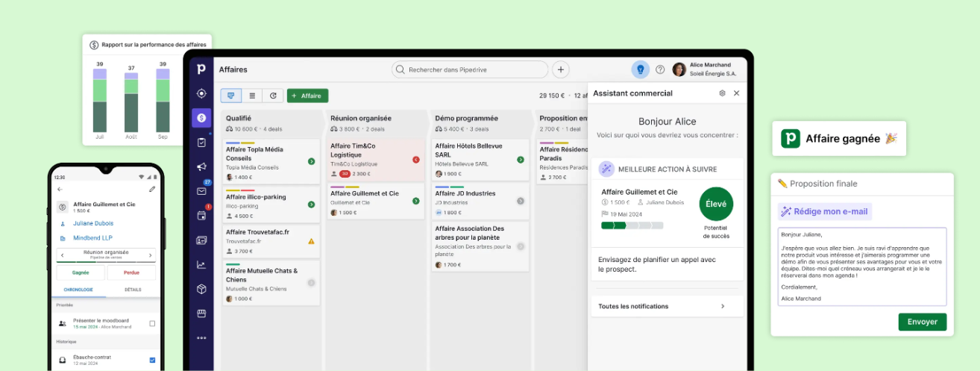Image resolution: width=980 pixels, height=371 pixels.
Task: Click green arrow on Hôtels Bellevue card
Action: click(x=521, y=160)
